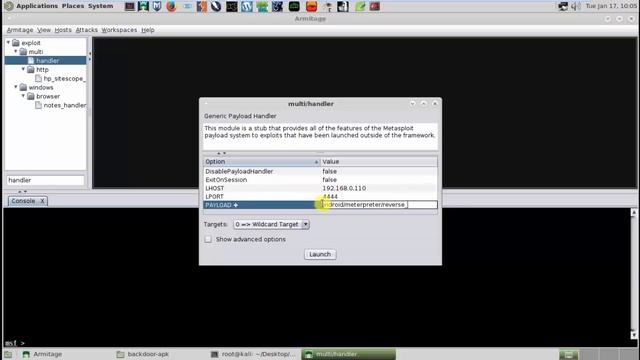This screenshot has height=360, width=640.
Task: Launch the Maltego black panel icon
Action: pos(231,6)
